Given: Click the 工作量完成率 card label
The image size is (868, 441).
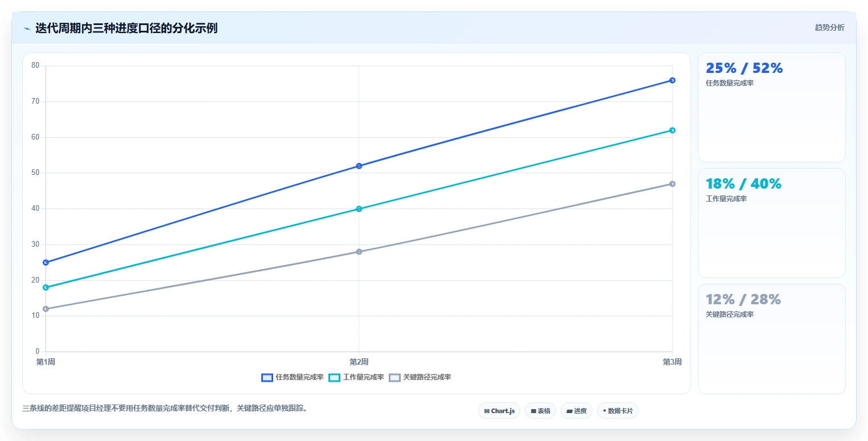Looking at the screenshot, I should pyautogui.click(x=726, y=199).
